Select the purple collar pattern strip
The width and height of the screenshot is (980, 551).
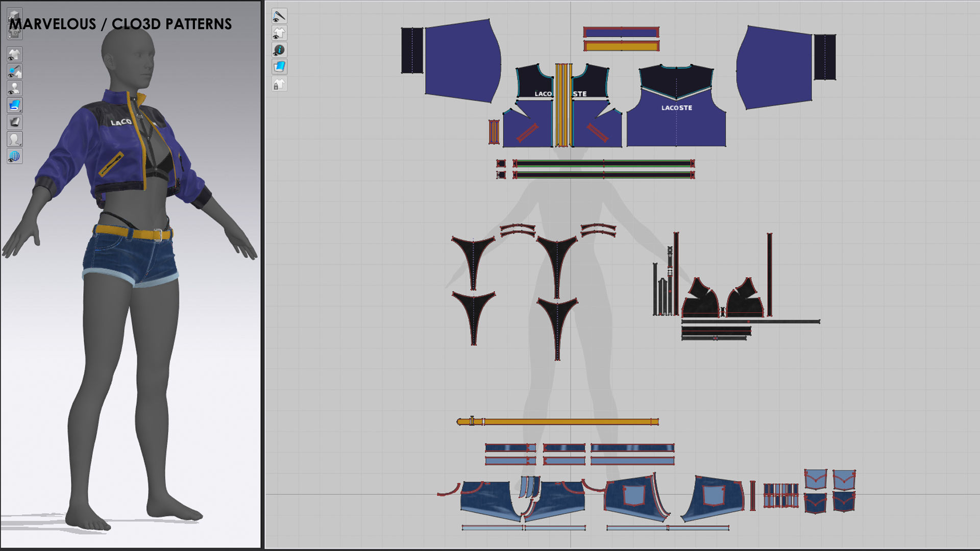(x=621, y=33)
